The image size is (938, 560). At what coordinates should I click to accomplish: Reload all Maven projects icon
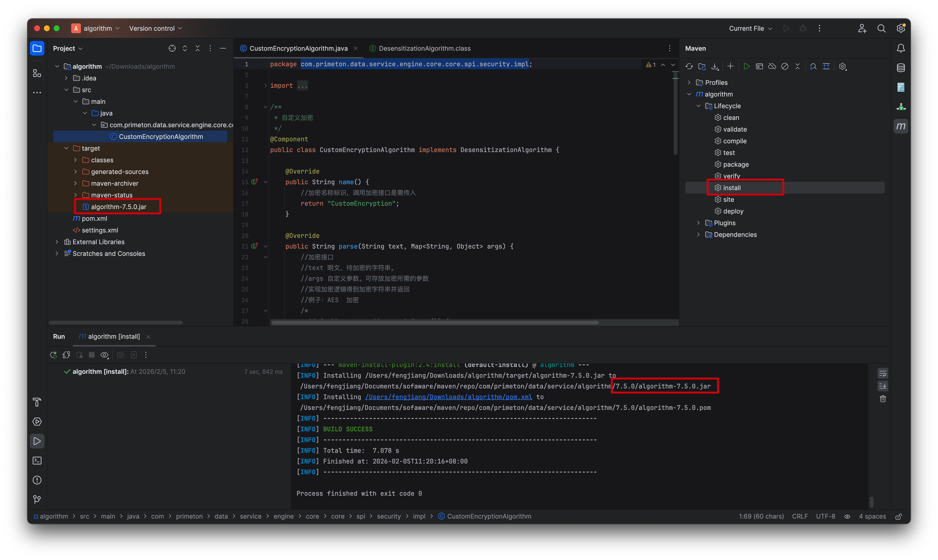coord(689,67)
